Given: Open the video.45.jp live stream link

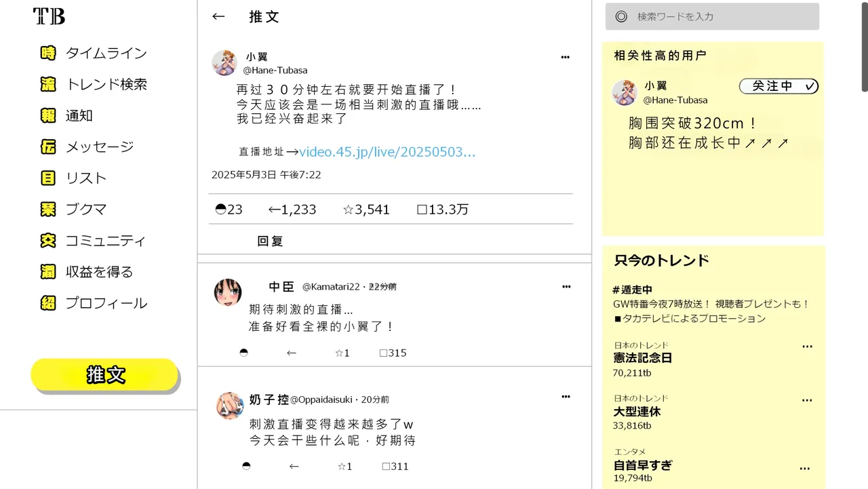Looking at the screenshot, I should 387,152.
